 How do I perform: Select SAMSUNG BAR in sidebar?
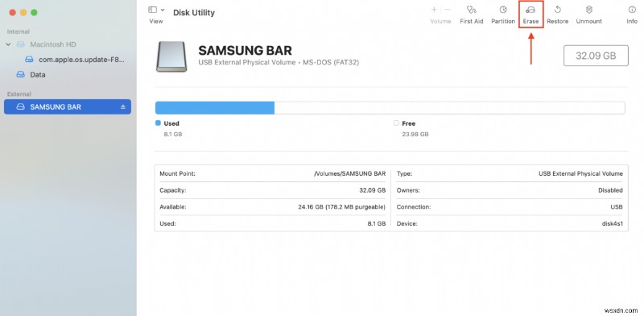68,107
